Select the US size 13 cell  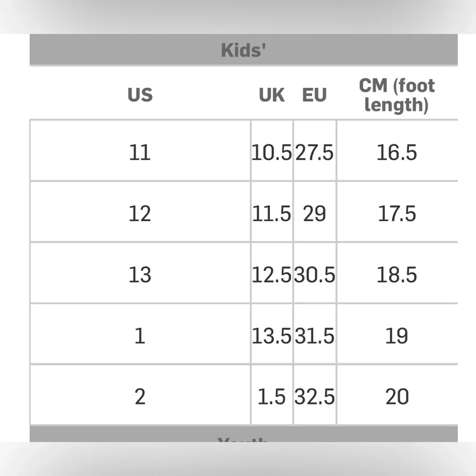(x=140, y=275)
